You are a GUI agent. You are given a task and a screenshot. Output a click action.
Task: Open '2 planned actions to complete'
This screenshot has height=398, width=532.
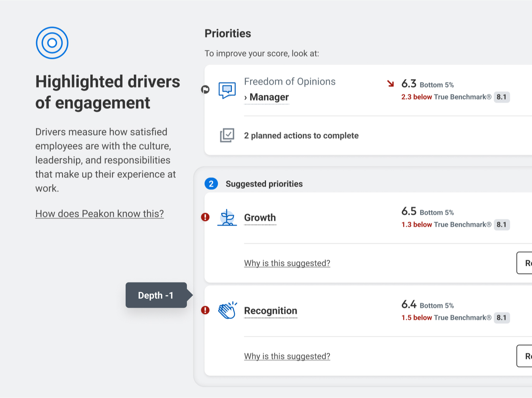click(301, 136)
